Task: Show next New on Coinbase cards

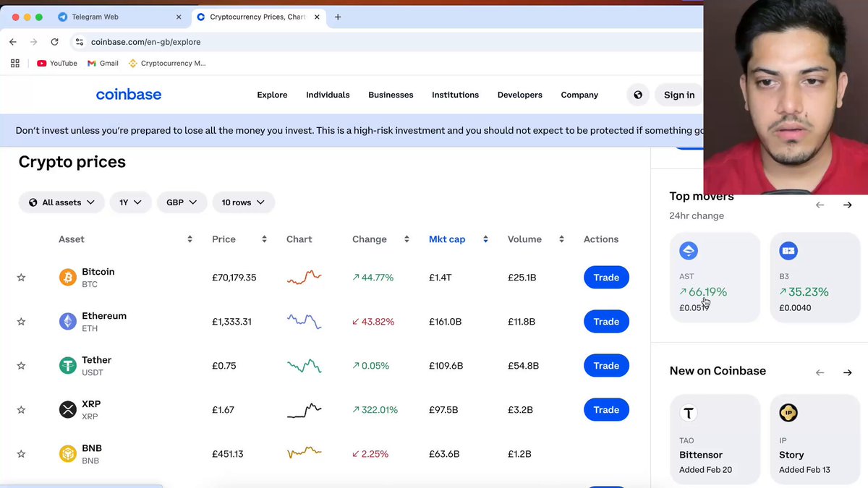Action: pyautogui.click(x=847, y=373)
